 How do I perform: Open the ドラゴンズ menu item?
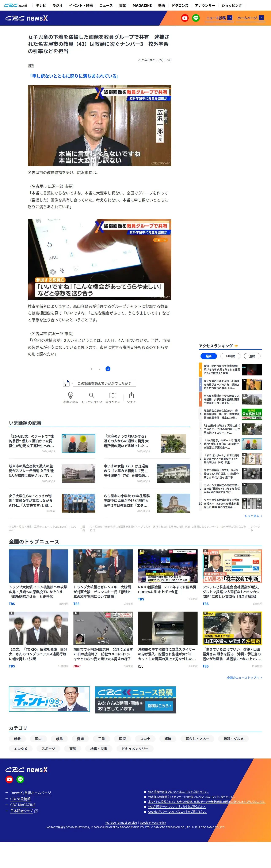point(180,5)
